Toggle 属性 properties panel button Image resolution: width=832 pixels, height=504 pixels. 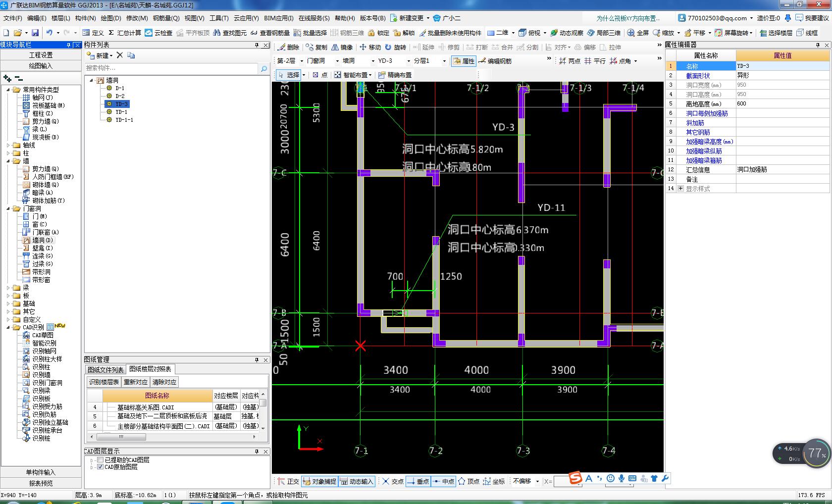click(464, 61)
